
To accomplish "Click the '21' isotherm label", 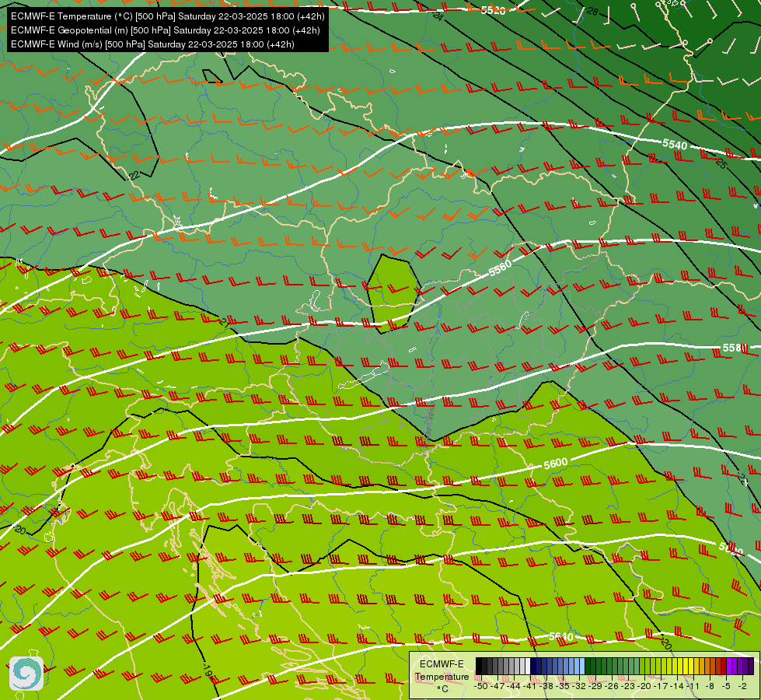I will coord(224,321).
